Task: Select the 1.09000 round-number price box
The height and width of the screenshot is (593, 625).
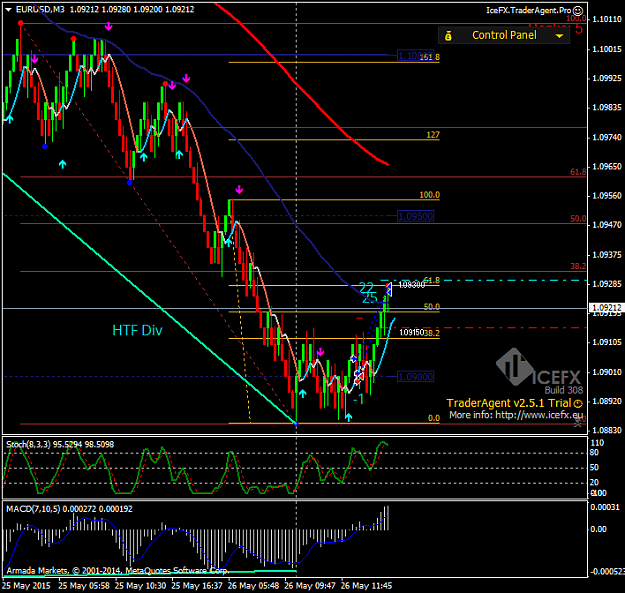Action: coord(415,377)
